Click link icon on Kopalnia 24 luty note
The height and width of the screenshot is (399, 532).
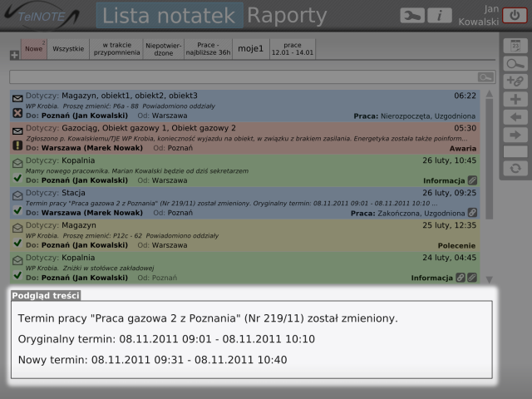461,278
